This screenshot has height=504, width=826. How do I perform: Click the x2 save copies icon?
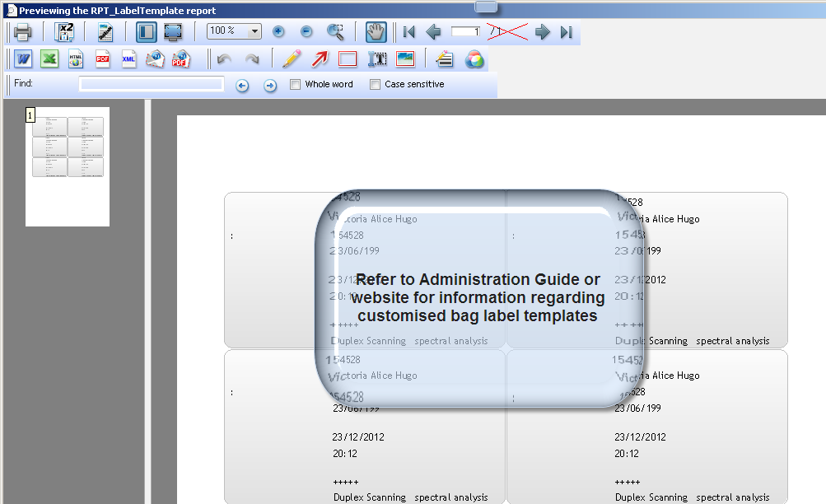click(x=64, y=33)
